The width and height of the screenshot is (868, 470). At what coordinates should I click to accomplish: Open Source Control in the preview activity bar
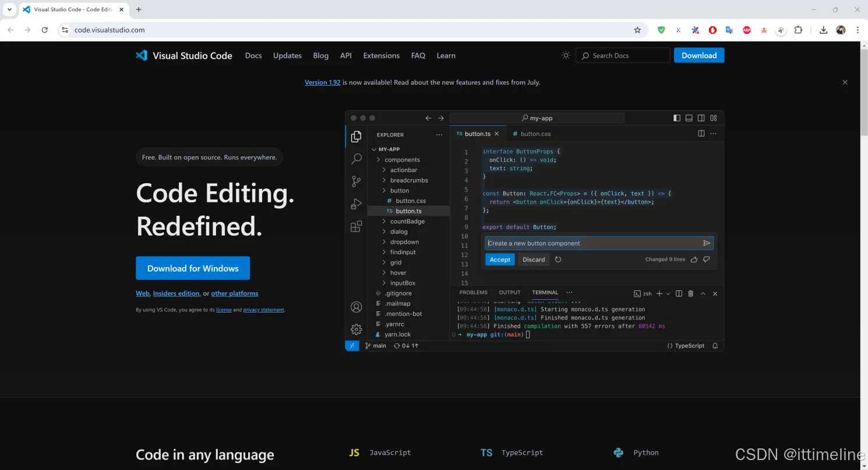tap(356, 181)
